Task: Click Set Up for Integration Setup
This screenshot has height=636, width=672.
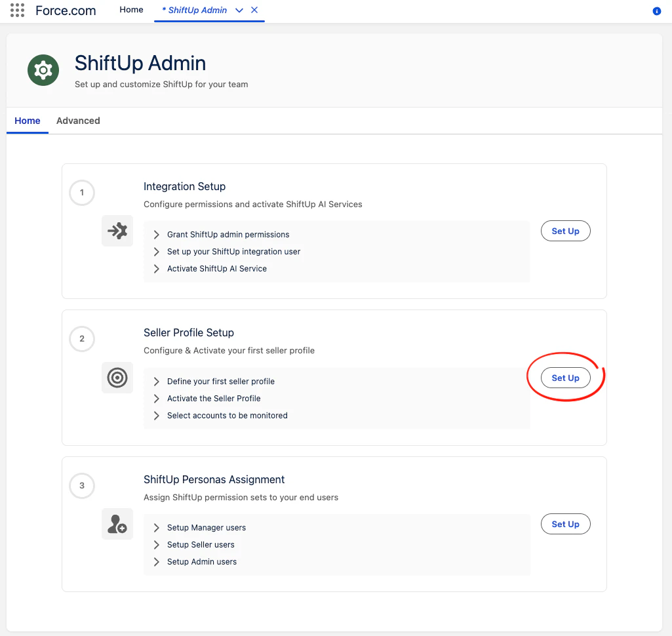Action: [565, 231]
